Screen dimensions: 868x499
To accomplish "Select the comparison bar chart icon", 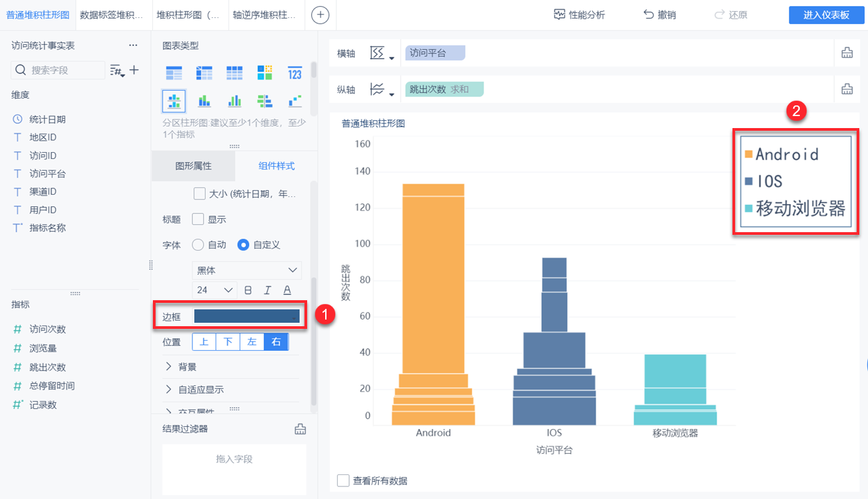I will point(265,101).
